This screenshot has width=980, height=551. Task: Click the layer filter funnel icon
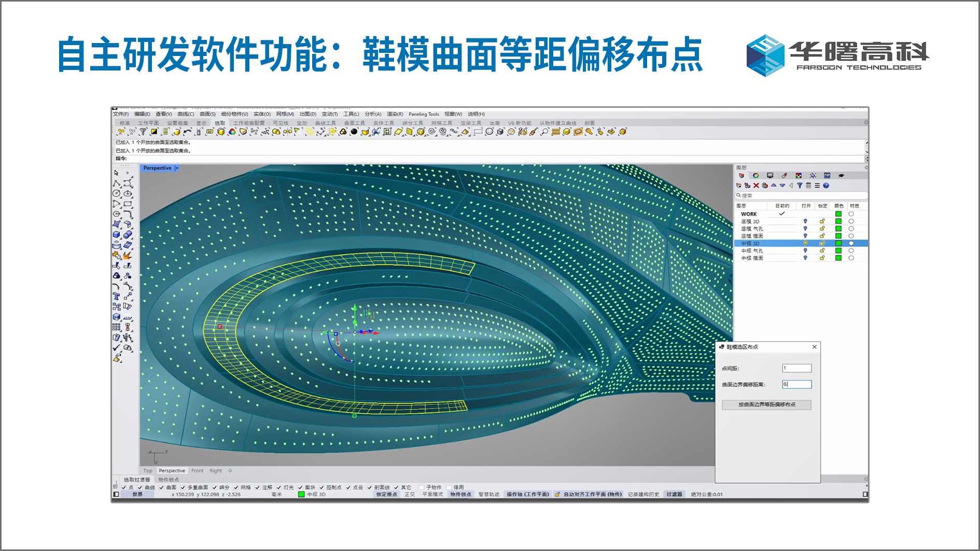(x=800, y=186)
